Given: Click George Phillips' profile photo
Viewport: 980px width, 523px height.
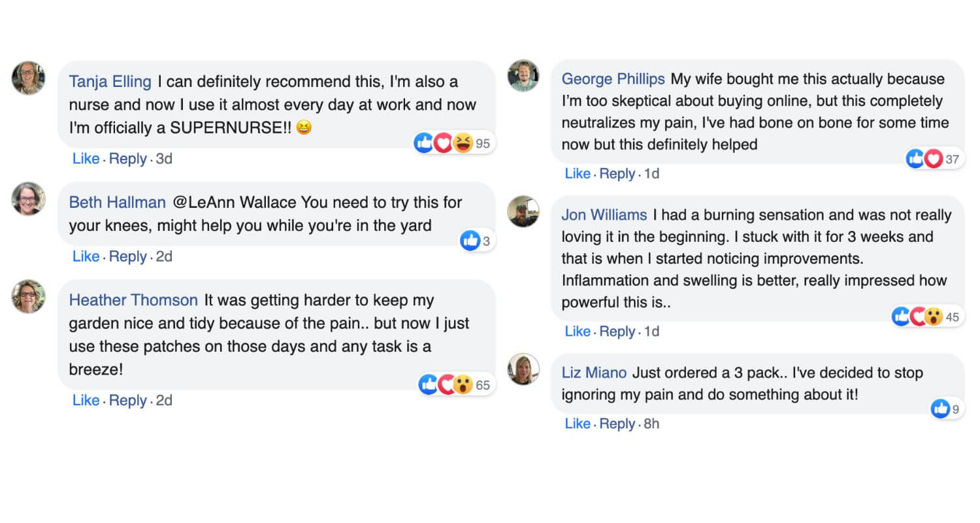Looking at the screenshot, I should 523,76.
